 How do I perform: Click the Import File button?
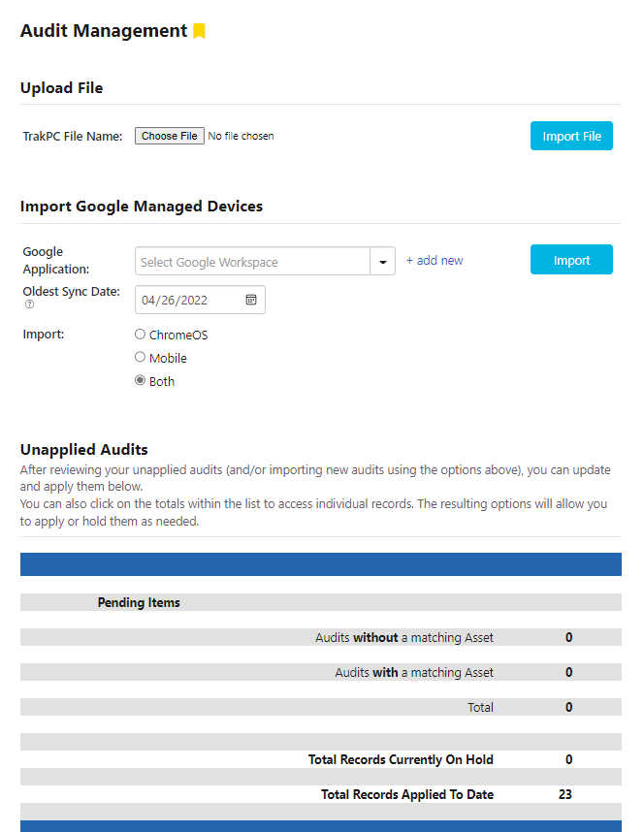pyautogui.click(x=571, y=136)
